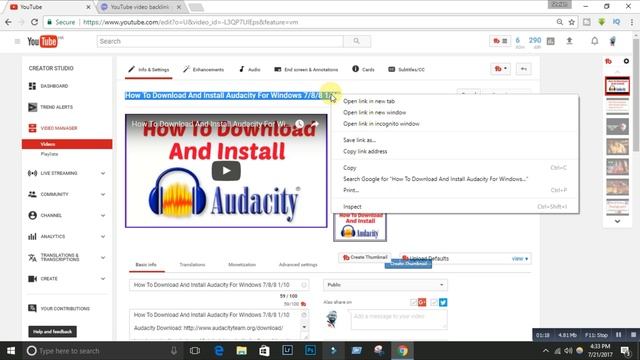The image size is (640, 360).
Task: Click the TubeBuddy logo above thumbnails strip
Action: coord(609,61)
